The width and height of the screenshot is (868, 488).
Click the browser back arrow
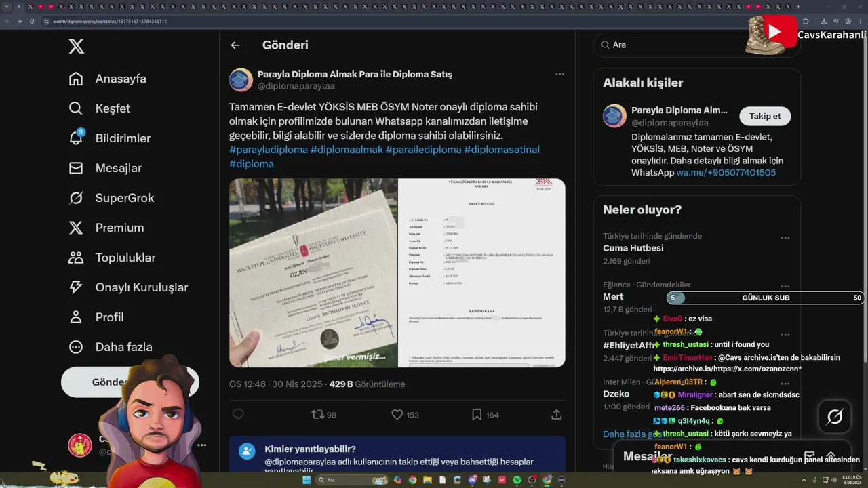click(x=7, y=21)
